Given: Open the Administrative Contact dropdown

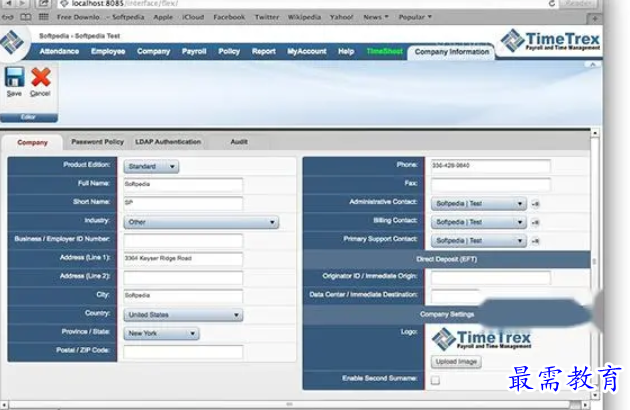Looking at the screenshot, I should [x=479, y=204].
